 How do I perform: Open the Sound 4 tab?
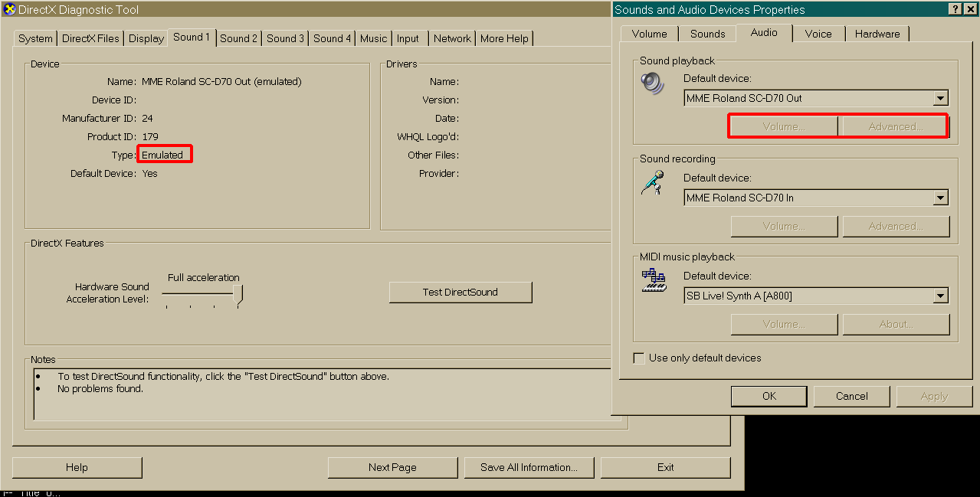[333, 38]
